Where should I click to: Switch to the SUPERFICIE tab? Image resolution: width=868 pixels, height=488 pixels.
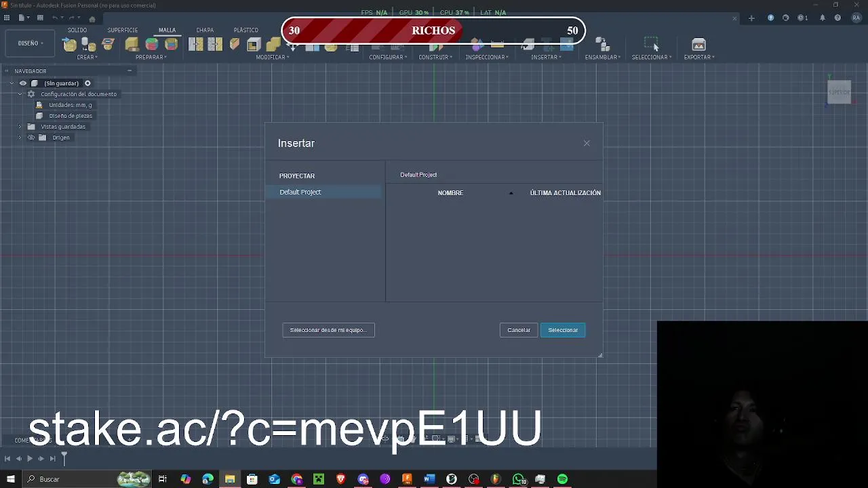click(x=122, y=30)
